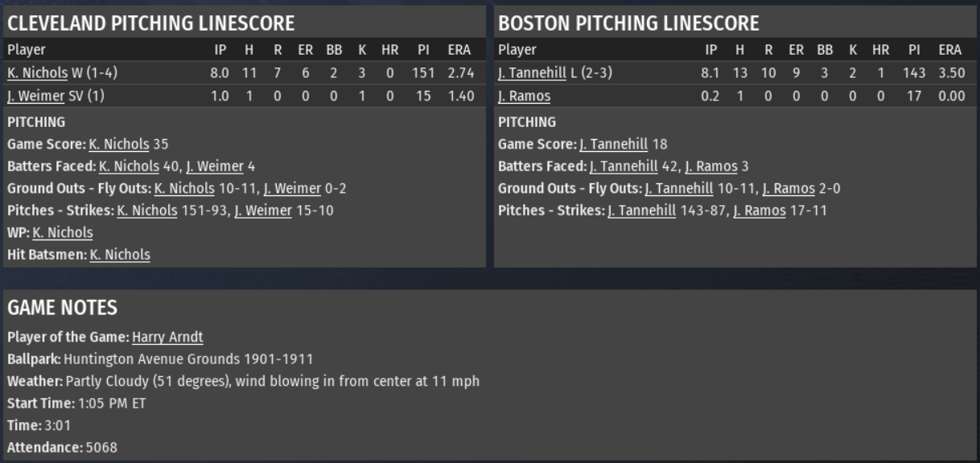Click J. Weimer in Pitches - Strikes line
This screenshot has width=980, height=463.
(263, 211)
